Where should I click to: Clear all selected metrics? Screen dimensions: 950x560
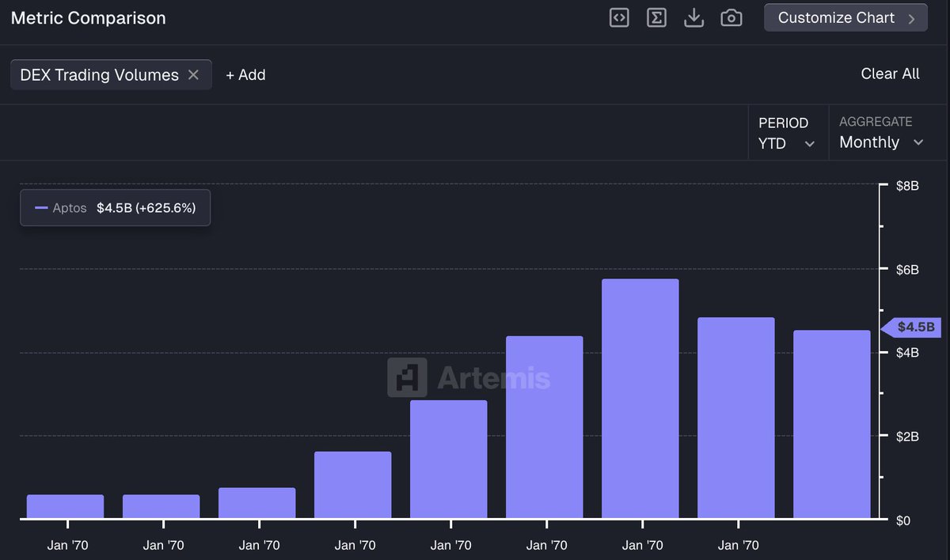890,74
